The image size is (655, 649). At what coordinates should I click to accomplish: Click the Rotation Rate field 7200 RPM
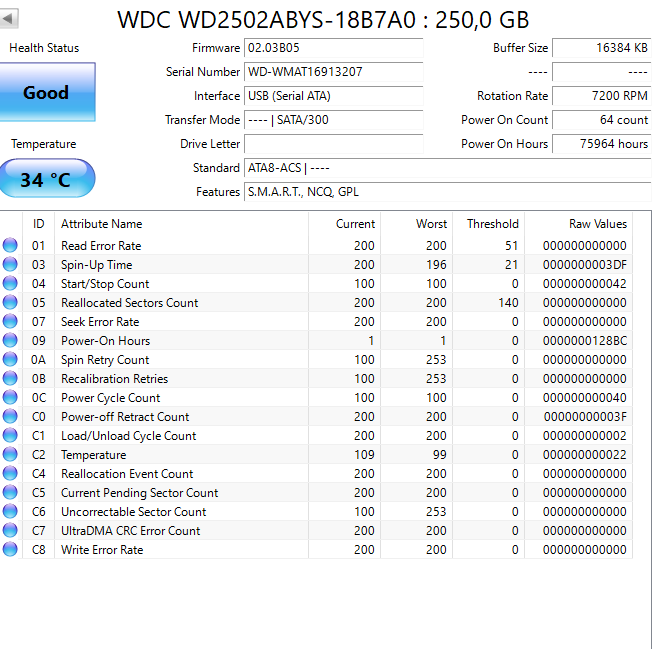tap(602, 96)
